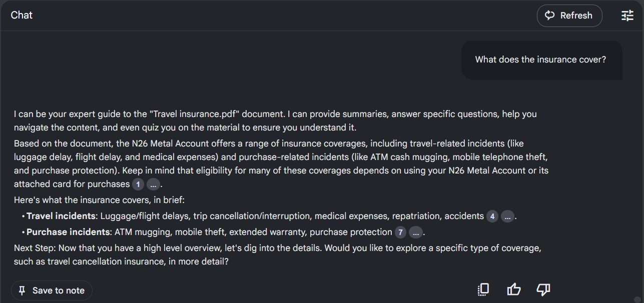Image resolution: width=644 pixels, height=303 pixels.
Task: Open the chat configuration sliders icon
Action: click(627, 15)
